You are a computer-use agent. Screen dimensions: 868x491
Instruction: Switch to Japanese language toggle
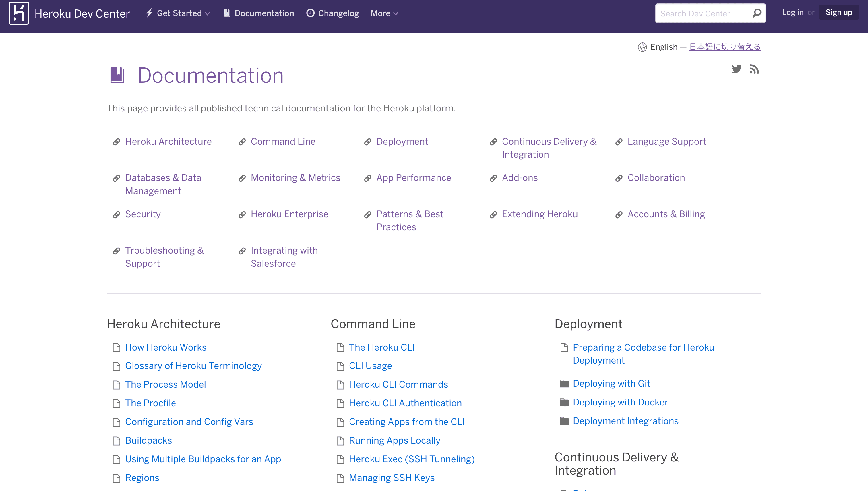(725, 47)
